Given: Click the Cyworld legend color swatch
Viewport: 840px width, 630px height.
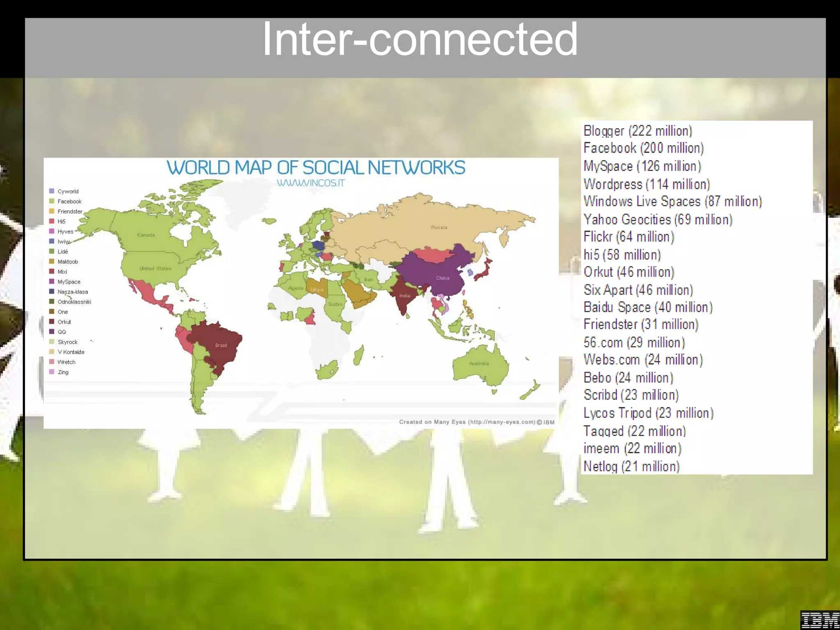Looking at the screenshot, I should [52, 191].
